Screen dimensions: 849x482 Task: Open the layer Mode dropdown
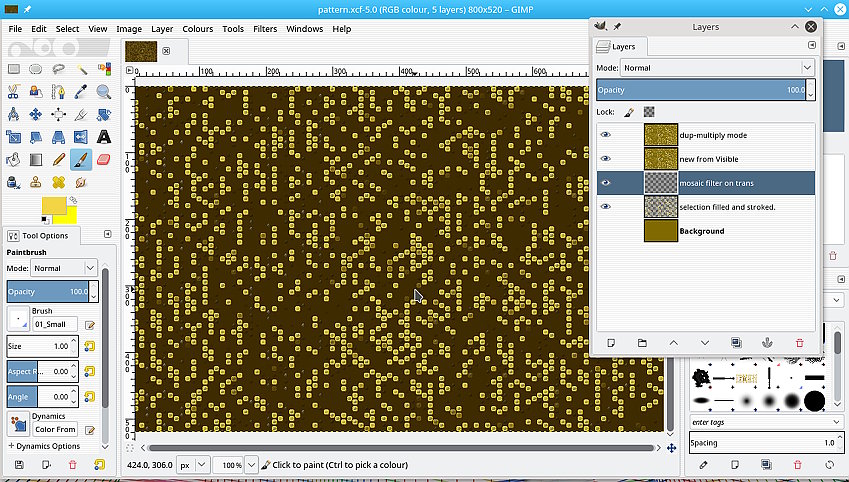[717, 68]
